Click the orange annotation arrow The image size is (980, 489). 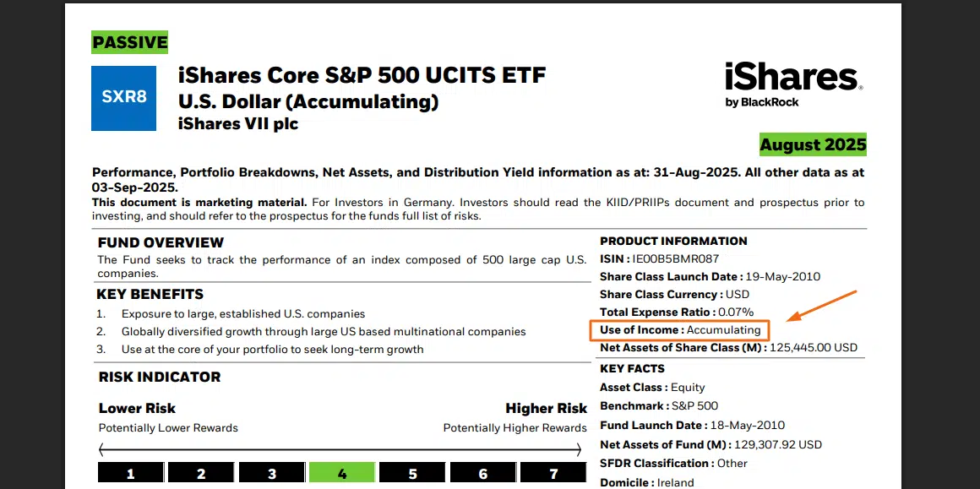tap(821, 307)
